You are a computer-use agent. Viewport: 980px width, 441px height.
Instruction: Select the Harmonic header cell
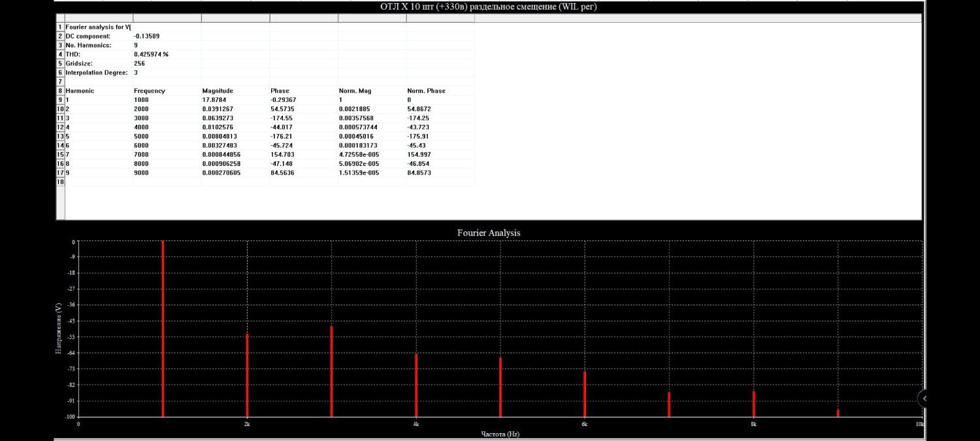pos(99,91)
